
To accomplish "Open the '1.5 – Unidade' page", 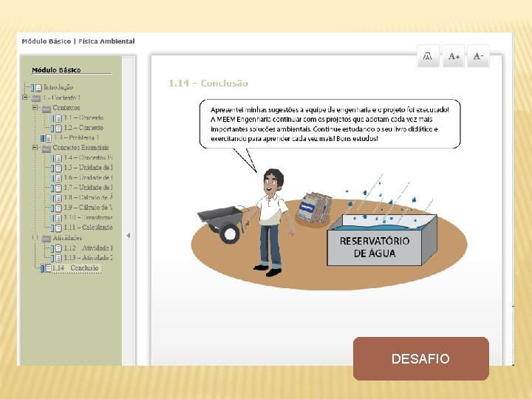I will tap(88, 167).
